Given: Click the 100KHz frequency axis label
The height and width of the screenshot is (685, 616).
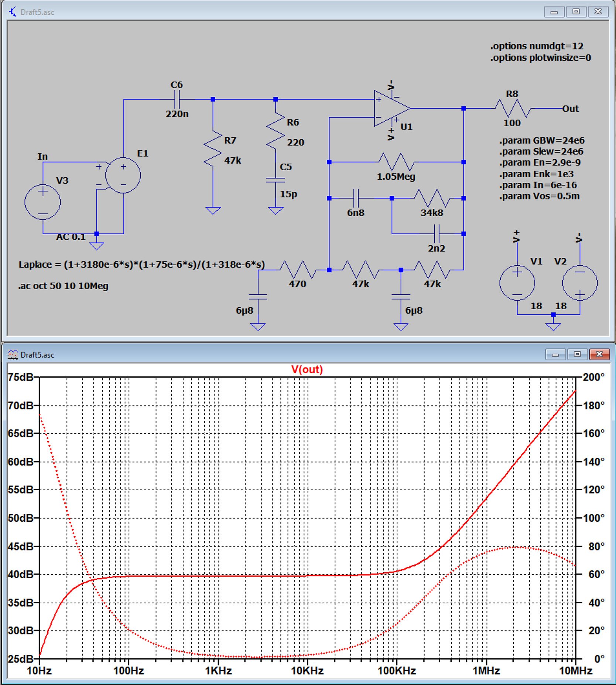Looking at the screenshot, I should [x=397, y=671].
